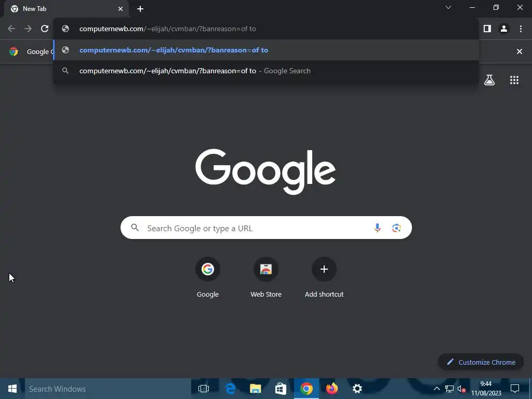Image resolution: width=532 pixels, height=399 pixels.
Task: Open the Action Center notifications icon
Action: point(515,389)
